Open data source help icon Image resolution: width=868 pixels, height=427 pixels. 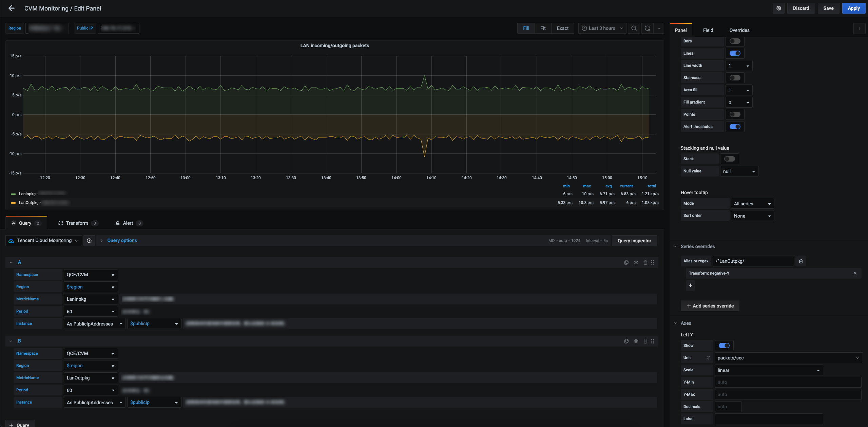point(89,241)
